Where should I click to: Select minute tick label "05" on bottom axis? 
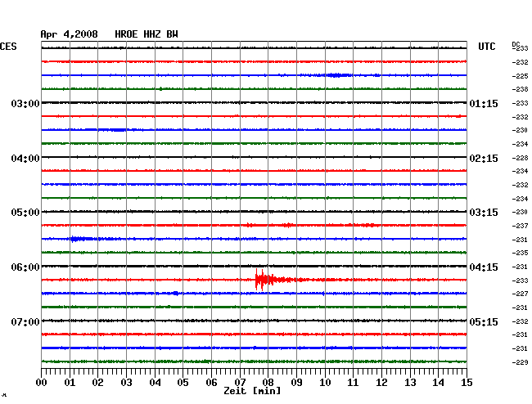click(183, 383)
